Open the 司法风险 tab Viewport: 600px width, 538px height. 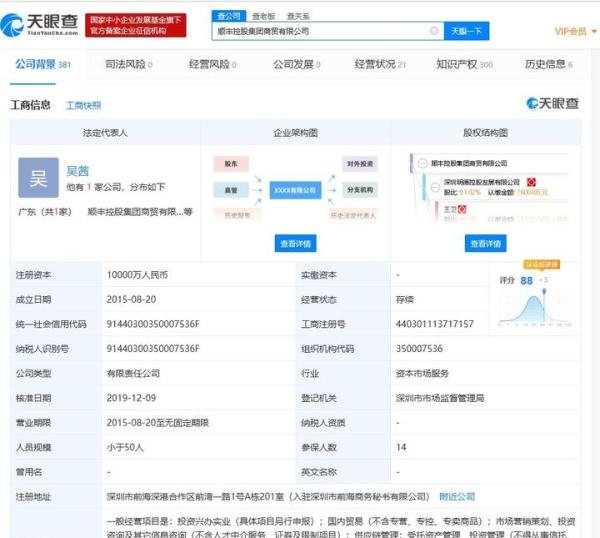click(x=129, y=64)
